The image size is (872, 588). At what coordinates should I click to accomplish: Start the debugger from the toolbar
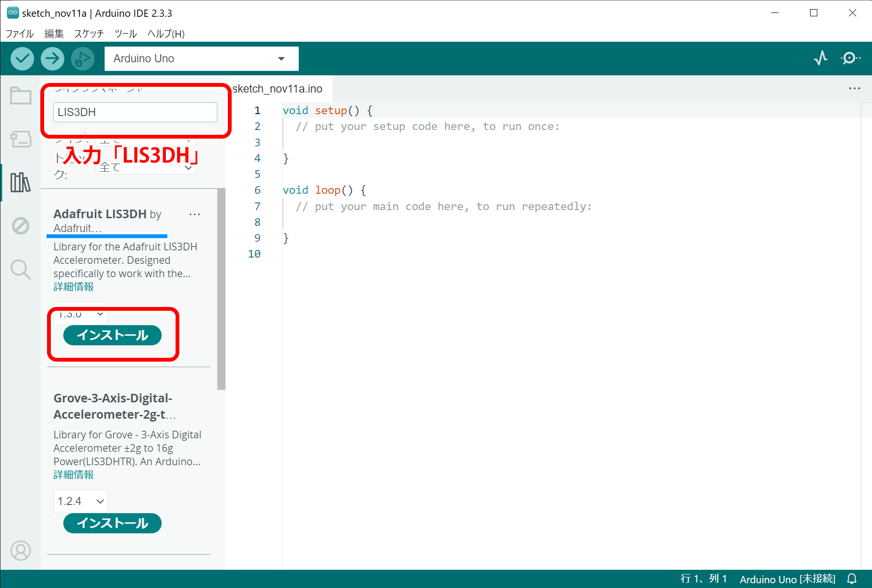coord(82,59)
